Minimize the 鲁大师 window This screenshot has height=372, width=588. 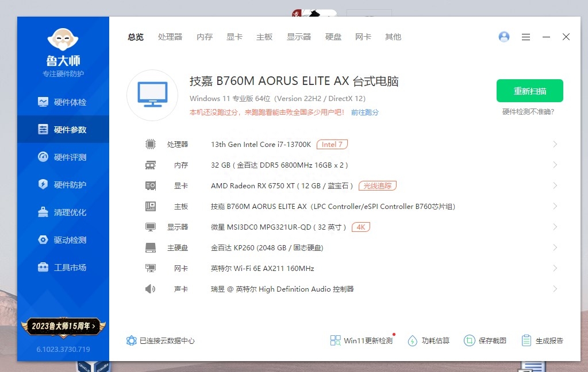point(546,37)
